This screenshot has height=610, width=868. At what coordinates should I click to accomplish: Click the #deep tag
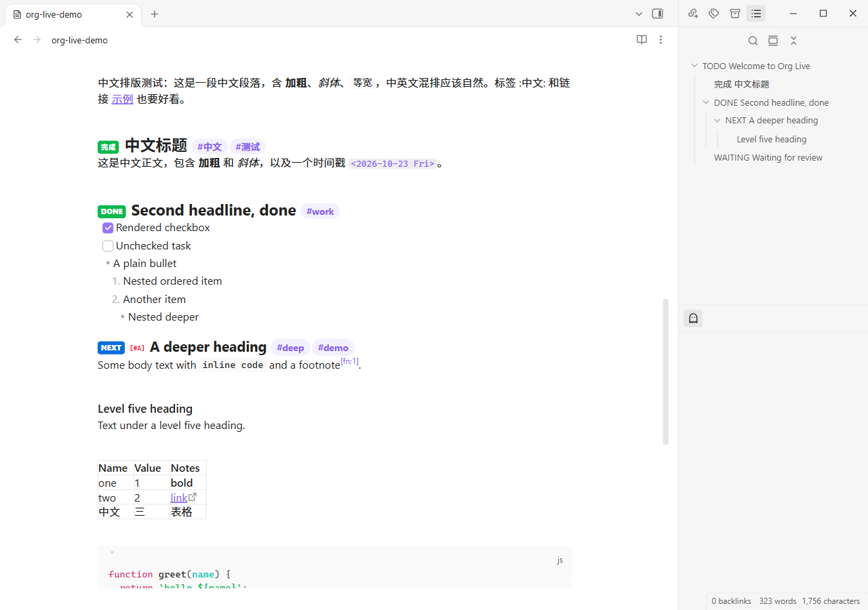point(290,348)
